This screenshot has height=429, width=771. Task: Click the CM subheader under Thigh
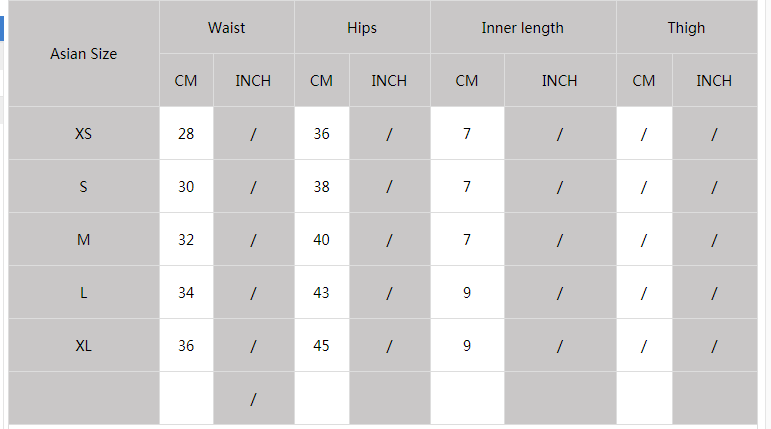coord(644,80)
